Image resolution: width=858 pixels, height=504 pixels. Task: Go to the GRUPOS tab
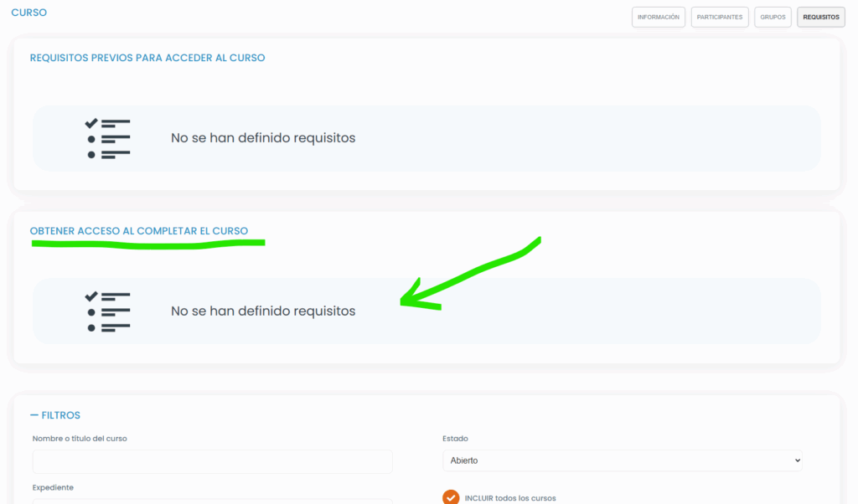(x=773, y=17)
